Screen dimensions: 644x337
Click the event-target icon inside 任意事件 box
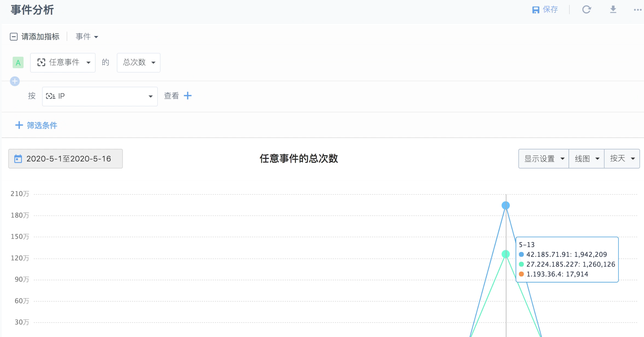click(x=41, y=62)
